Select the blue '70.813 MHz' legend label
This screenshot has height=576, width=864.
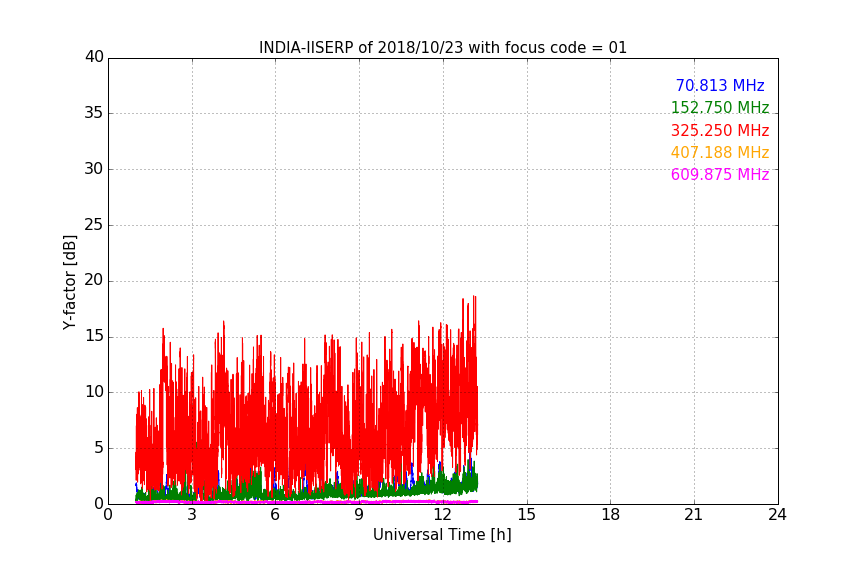click(x=720, y=85)
